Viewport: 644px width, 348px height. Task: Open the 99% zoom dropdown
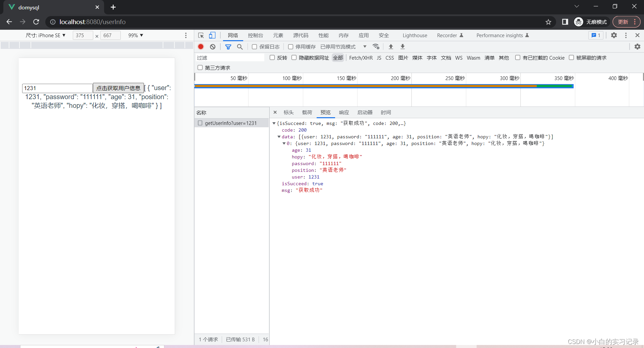tap(136, 36)
